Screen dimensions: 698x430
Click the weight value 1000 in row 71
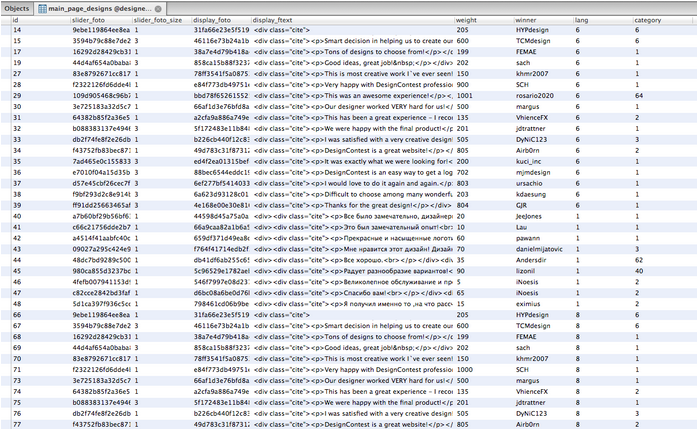464,369
